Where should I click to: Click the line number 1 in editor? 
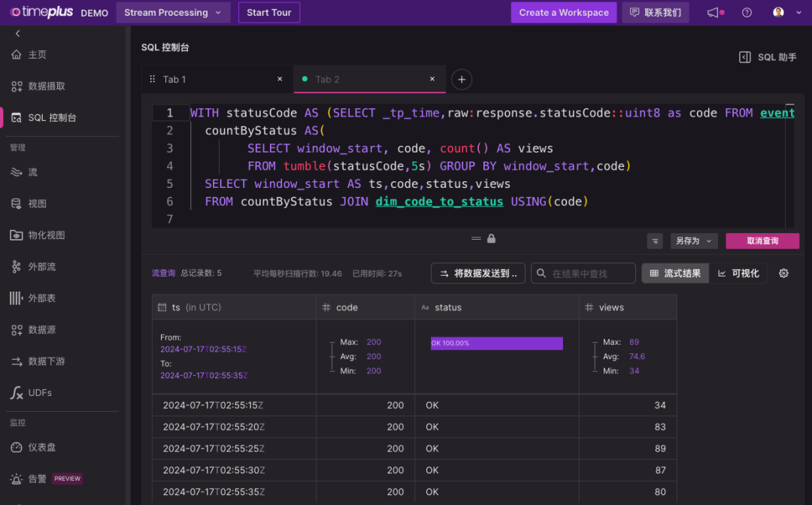[169, 113]
